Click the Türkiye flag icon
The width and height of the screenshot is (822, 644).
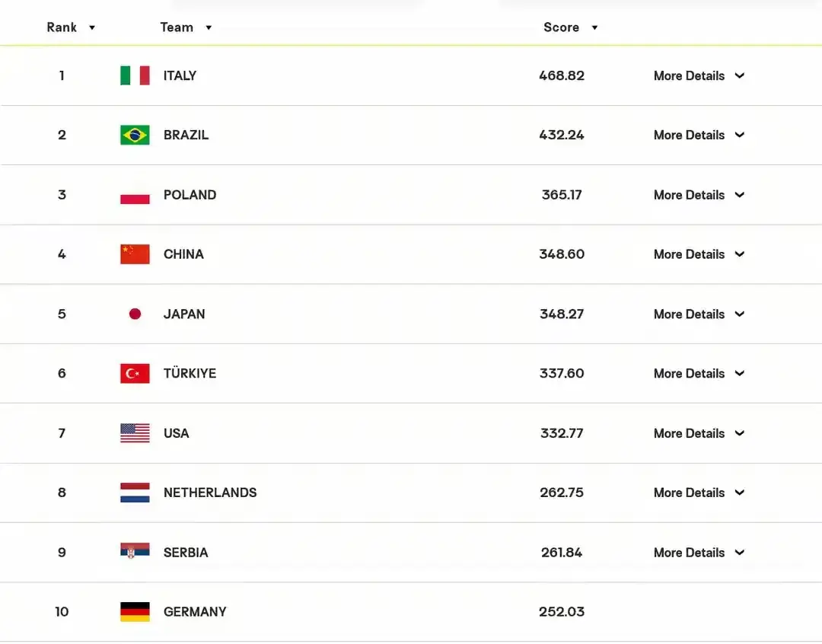135,374
